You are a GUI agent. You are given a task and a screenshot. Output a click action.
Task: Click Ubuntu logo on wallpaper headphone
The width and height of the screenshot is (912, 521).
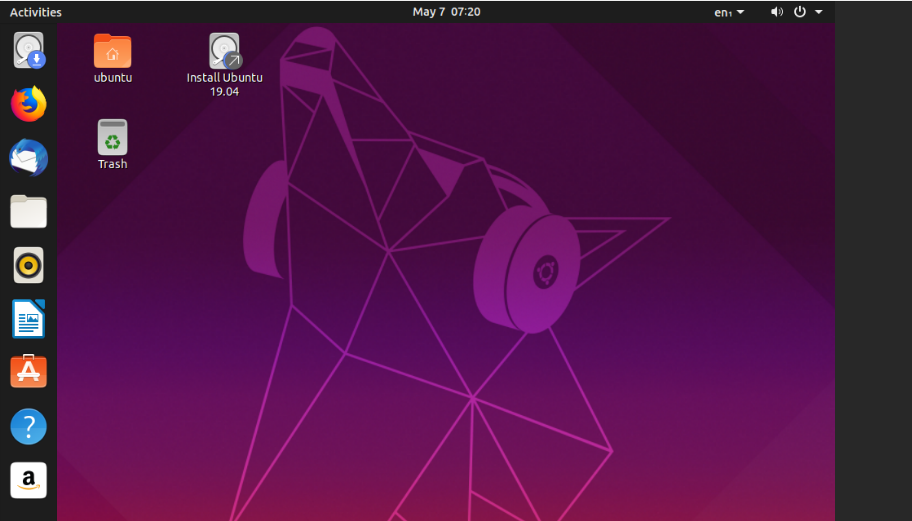coord(544,270)
